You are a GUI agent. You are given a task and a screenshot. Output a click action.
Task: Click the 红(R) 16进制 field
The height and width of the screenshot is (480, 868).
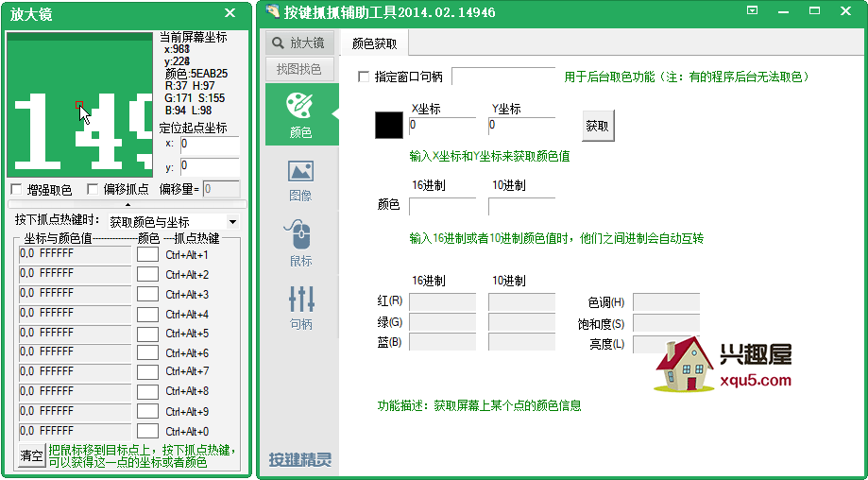[442, 302]
